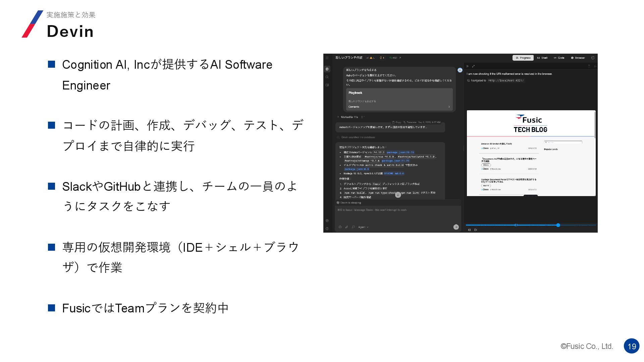Click the blue progress timeline slider handle
The width and height of the screenshot is (644, 362).
click(558, 225)
